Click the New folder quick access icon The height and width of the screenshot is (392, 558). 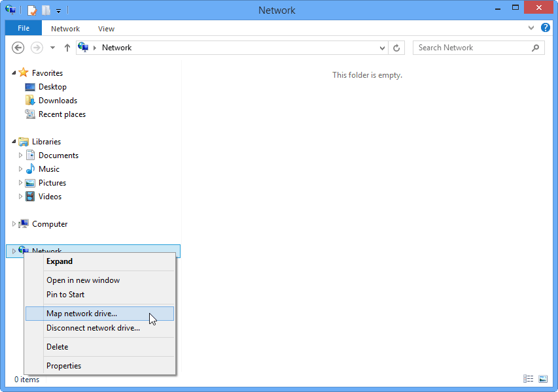pos(46,10)
